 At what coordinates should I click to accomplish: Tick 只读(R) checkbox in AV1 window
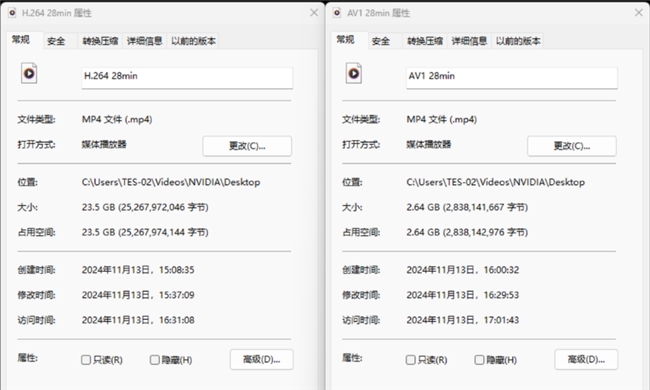click(x=410, y=360)
